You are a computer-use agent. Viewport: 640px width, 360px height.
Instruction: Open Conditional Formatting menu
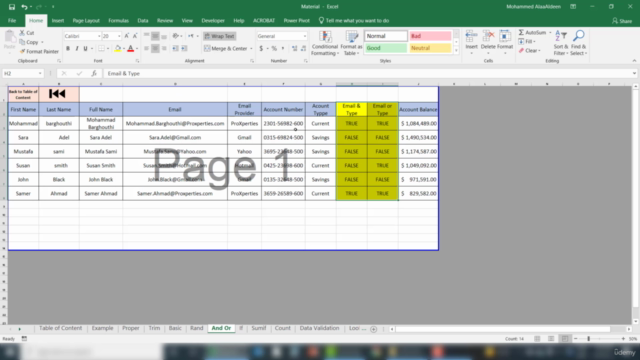coord(325,43)
